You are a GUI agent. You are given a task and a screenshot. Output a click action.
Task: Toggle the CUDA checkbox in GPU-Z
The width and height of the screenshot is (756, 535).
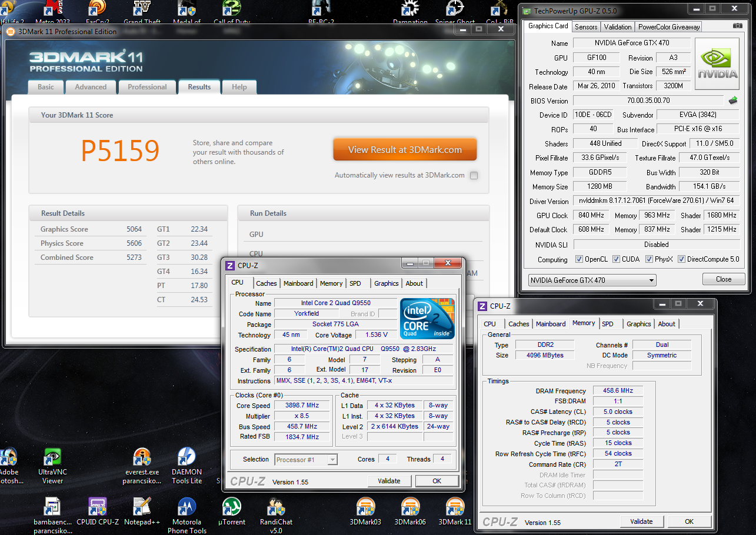tap(617, 259)
